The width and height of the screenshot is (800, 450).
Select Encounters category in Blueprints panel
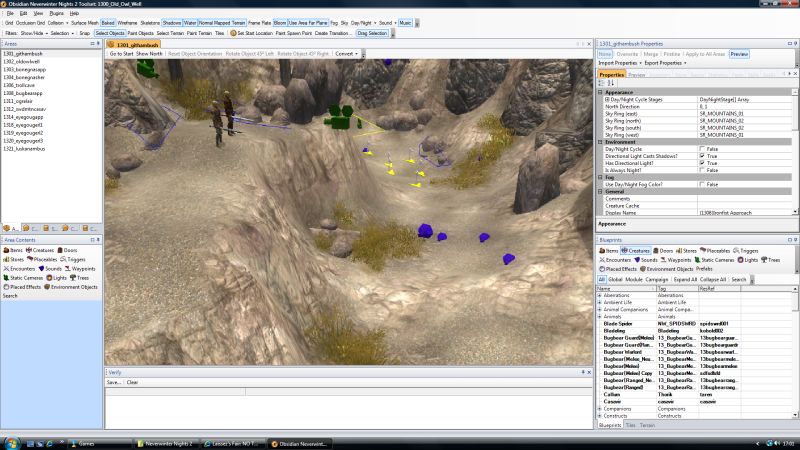point(615,260)
